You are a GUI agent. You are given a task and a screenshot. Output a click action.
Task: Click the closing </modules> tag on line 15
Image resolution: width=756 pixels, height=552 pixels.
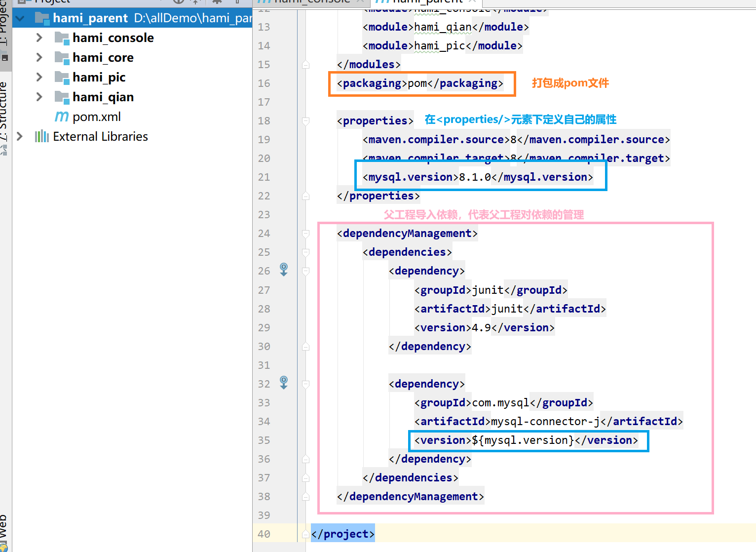pyautogui.click(x=369, y=65)
